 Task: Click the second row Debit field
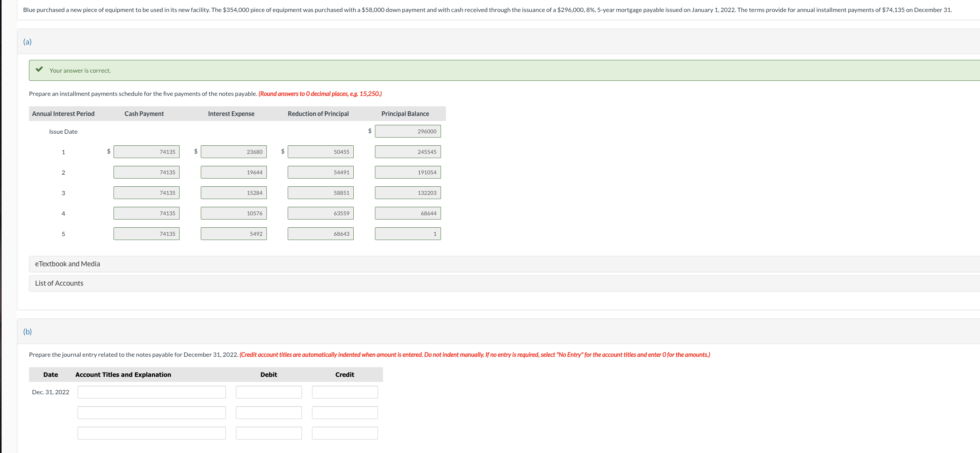269,413
